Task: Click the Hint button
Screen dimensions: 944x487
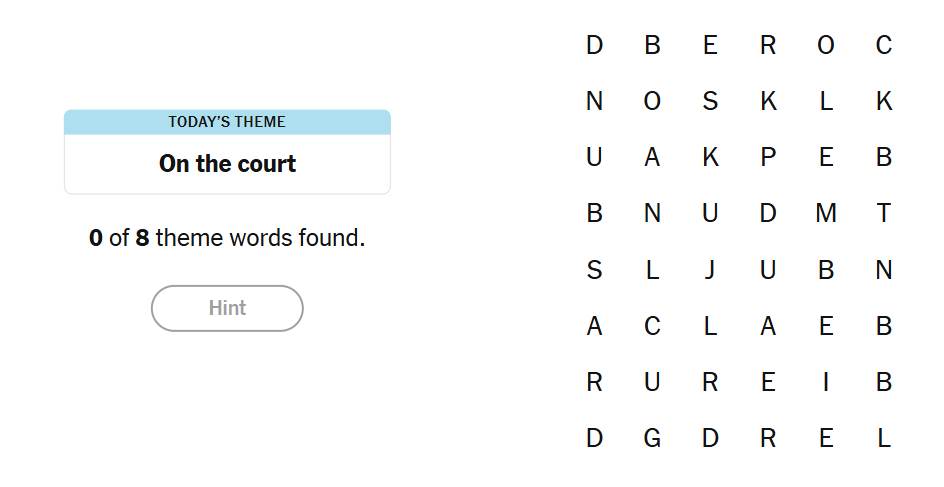Action: (227, 308)
